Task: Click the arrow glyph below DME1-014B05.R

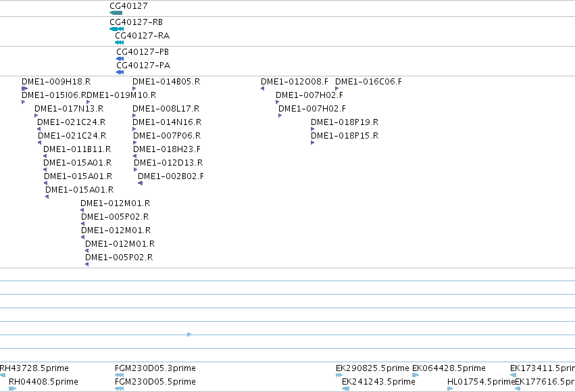Action: [x=134, y=89]
